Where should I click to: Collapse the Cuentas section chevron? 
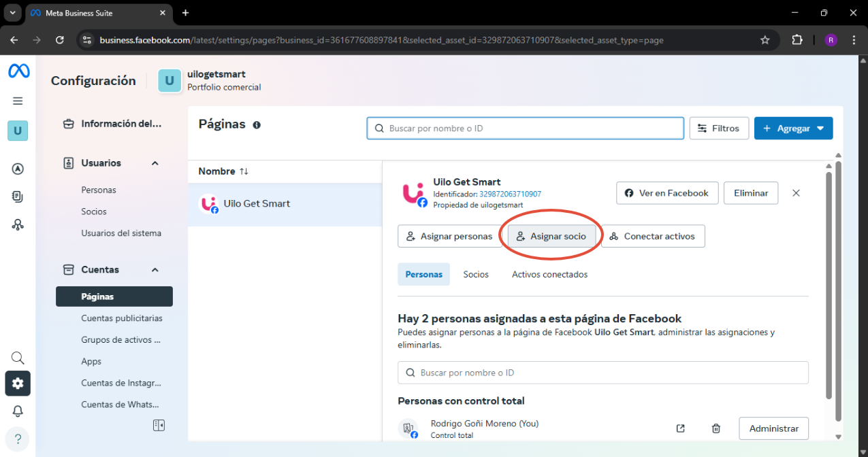coord(155,270)
